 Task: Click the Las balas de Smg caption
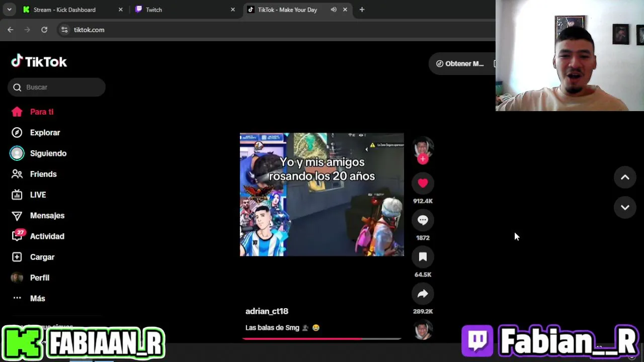click(x=282, y=328)
